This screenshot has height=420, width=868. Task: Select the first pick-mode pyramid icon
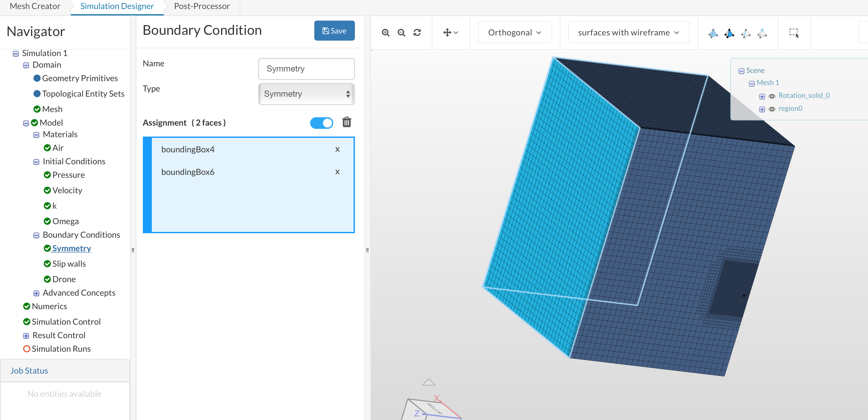click(x=713, y=33)
